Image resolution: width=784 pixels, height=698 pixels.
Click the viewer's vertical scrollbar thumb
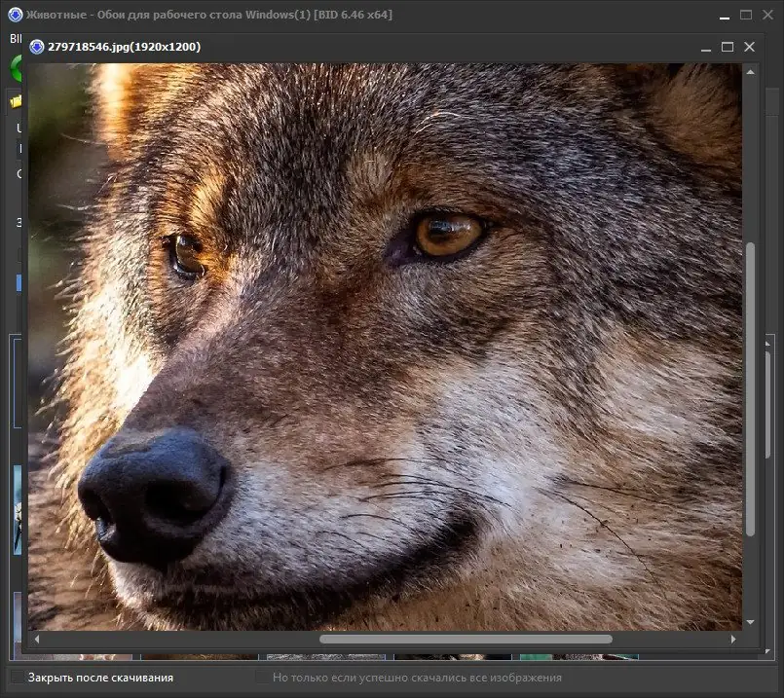(750, 387)
